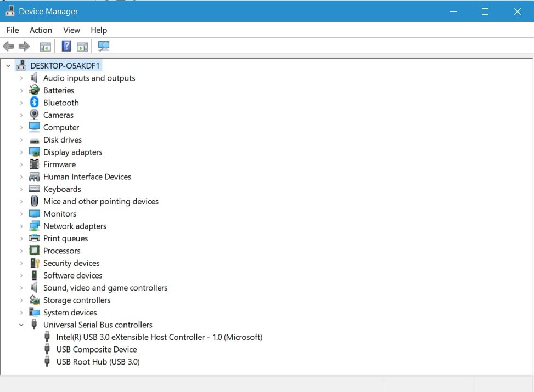Collapse Universal Serial Bus controllers chevron
Screen dimensions: 534x392
point(21,325)
